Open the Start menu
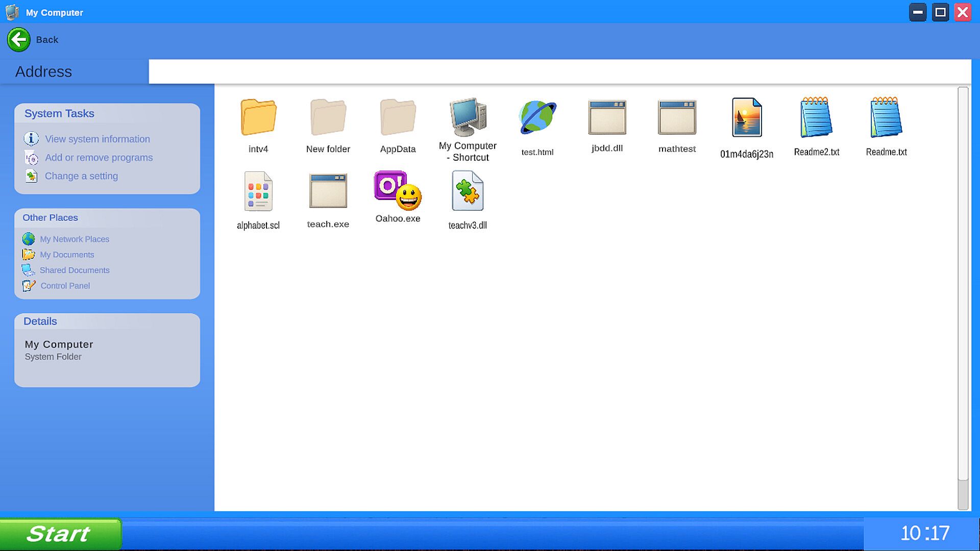 click(60, 534)
